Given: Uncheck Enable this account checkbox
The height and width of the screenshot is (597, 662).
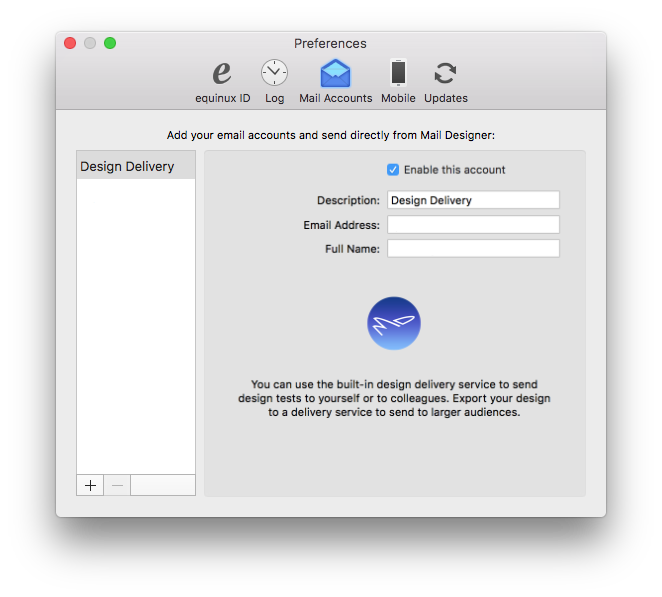Looking at the screenshot, I should coord(393,170).
